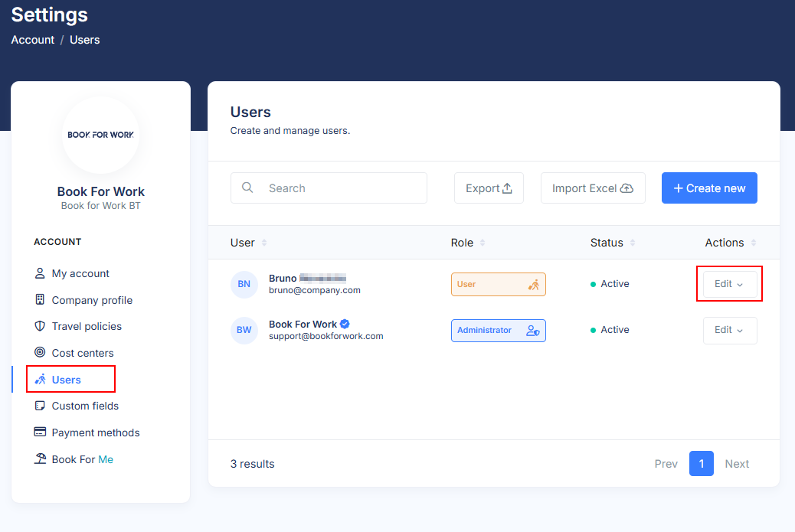The height and width of the screenshot is (532, 795).
Task: Click traveler icon in User role badge
Action: click(x=533, y=285)
